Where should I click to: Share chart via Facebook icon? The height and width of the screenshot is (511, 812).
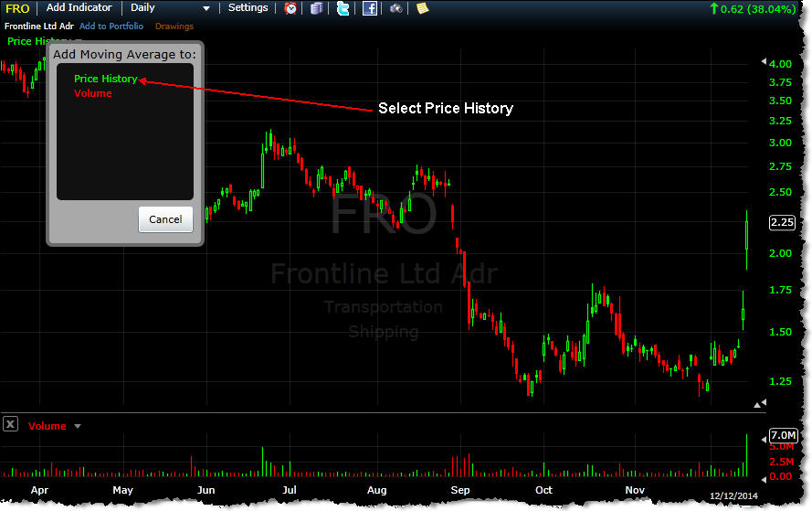pyautogui.click(x=369, y=8)
